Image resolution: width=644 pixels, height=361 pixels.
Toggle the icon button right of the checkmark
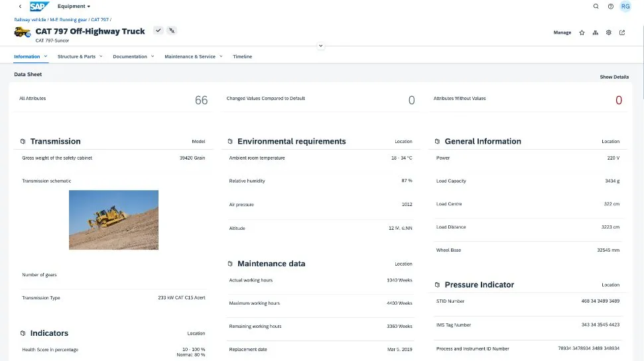tap(171, 30)
